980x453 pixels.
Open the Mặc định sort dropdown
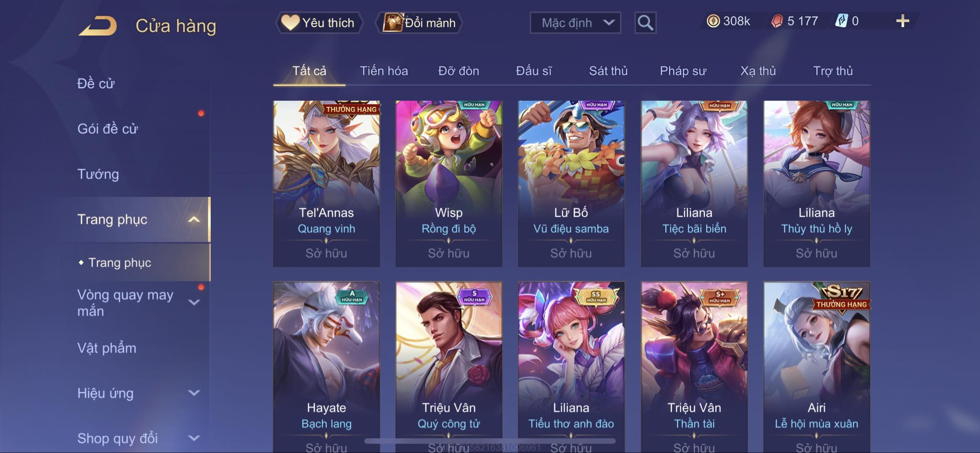tap(575, 22)
